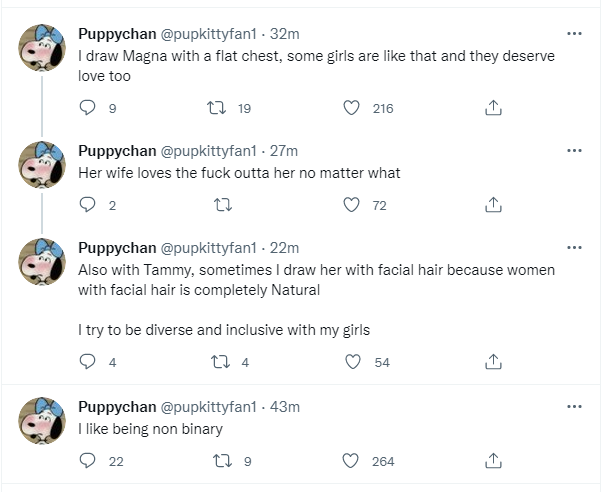Share the tweet posted 27m ago
This screenshot has height=492, width=605.
[493, 205]
